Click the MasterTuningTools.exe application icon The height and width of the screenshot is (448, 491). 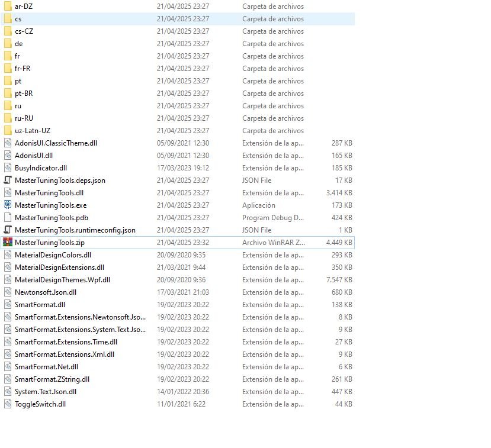click(x=8, y=205)
